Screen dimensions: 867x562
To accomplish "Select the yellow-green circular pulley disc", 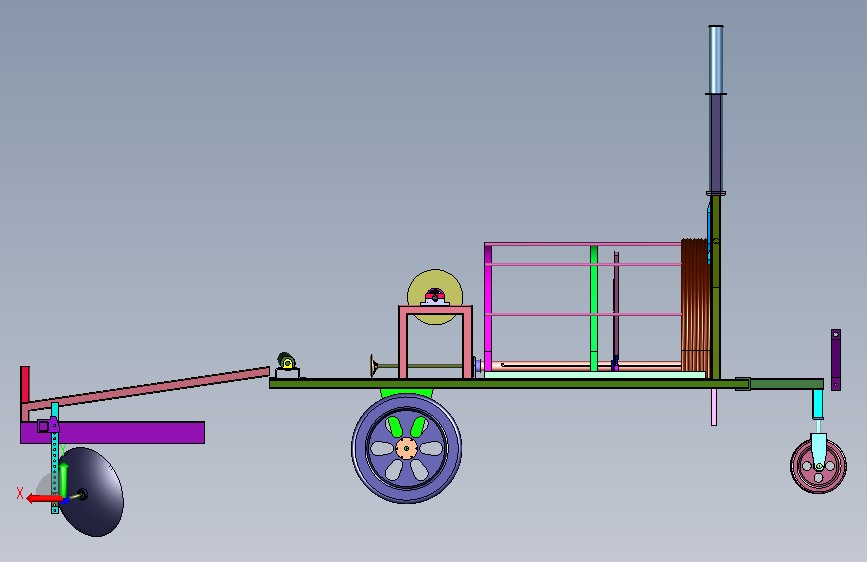I will pyautogui.click(x=435, y=297).
